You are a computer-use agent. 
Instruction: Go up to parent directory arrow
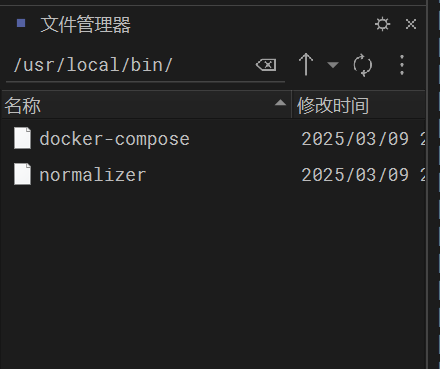[x=306, y=64]
